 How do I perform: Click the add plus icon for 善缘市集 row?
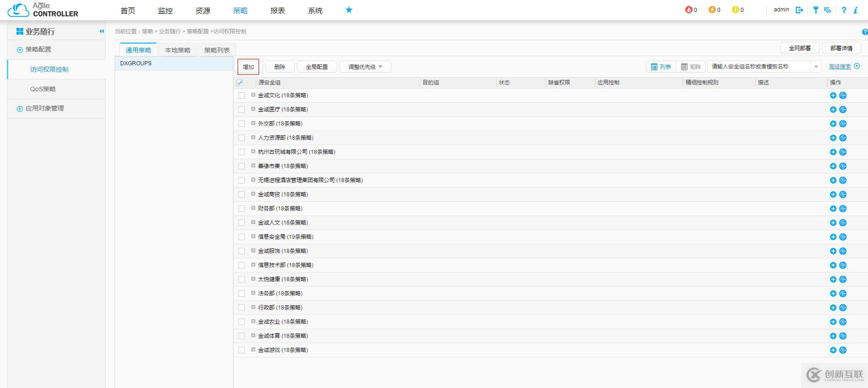(x=833, y=166)
